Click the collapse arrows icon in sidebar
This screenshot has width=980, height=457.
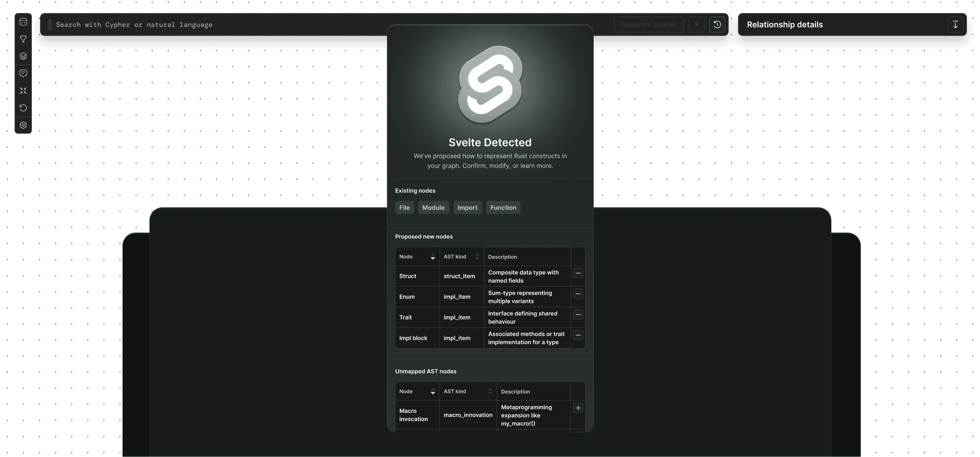[x=23, y=91]
